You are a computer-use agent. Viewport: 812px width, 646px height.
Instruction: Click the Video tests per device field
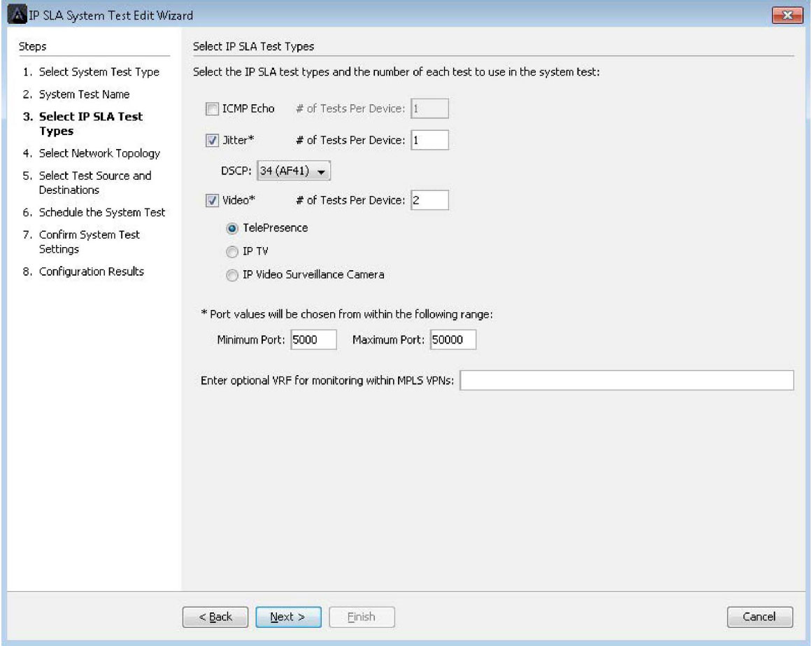[429, 201]
